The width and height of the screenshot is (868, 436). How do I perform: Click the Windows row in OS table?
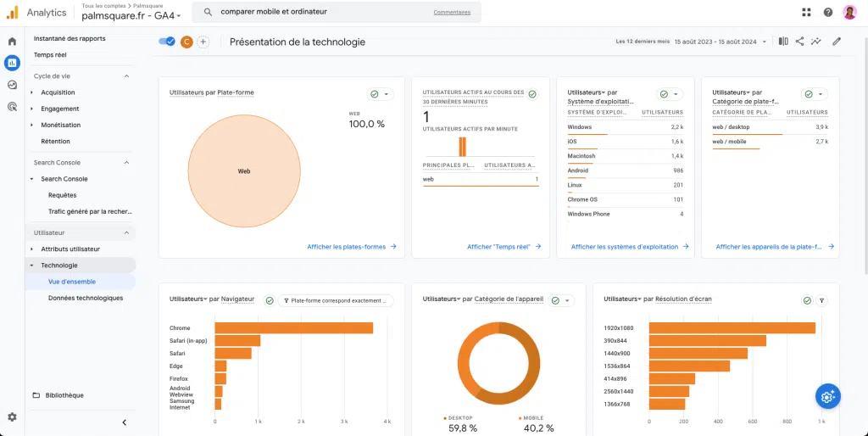click(x=625, y=127)
